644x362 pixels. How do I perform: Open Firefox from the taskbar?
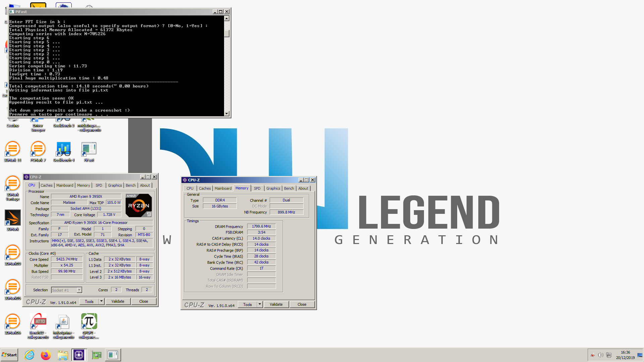click(46, 355)
